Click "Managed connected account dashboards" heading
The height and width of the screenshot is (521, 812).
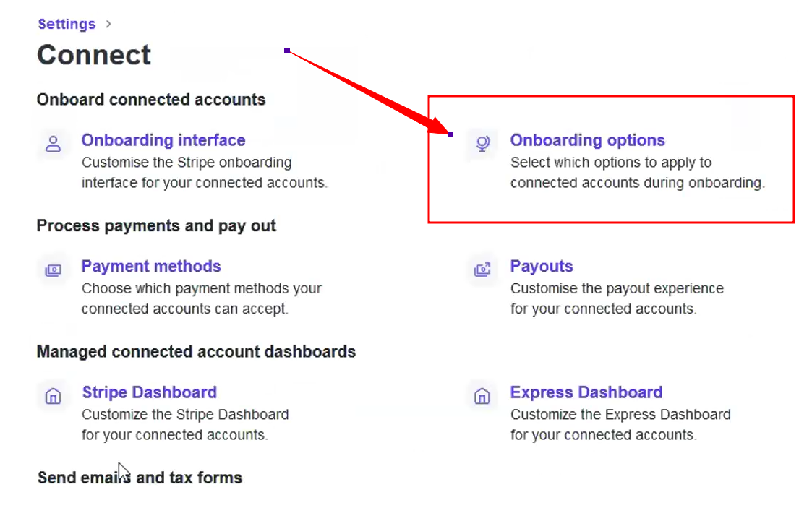point(196,352)
